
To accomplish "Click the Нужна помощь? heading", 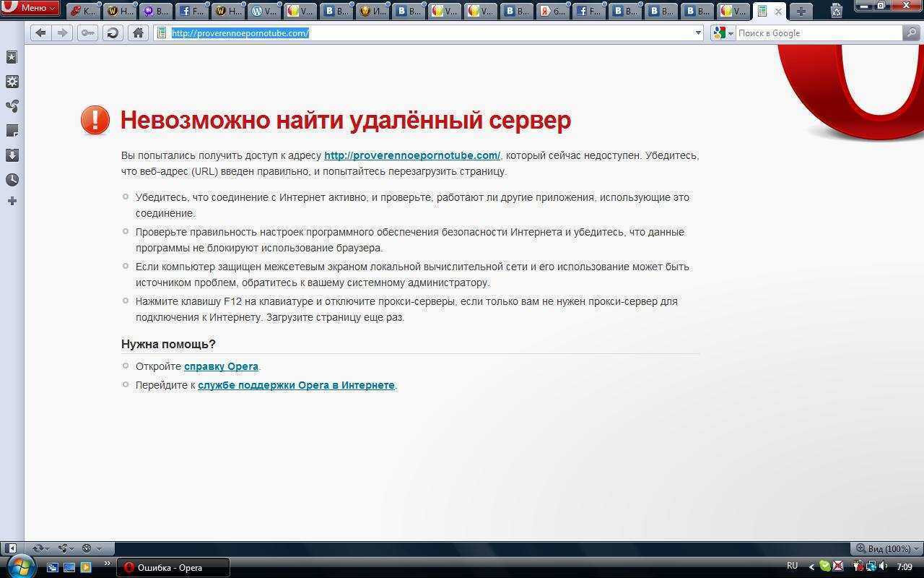I will (x=168, y=344).
